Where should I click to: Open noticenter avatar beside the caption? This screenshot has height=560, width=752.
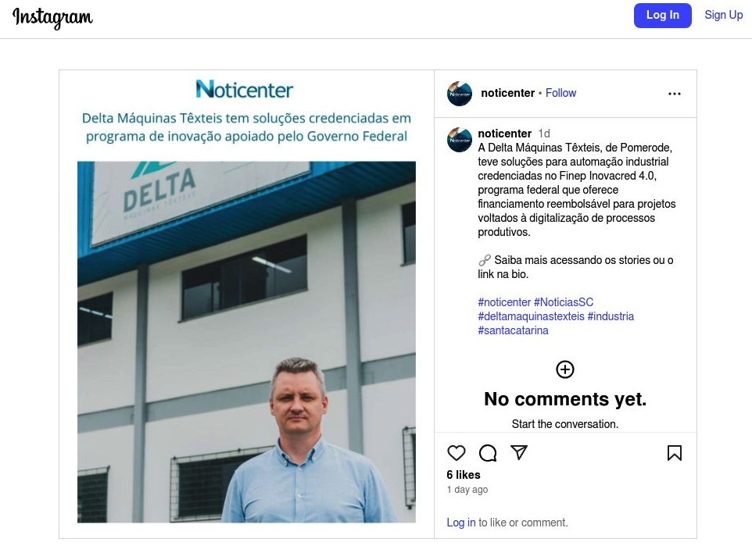(x=460, y=140)
